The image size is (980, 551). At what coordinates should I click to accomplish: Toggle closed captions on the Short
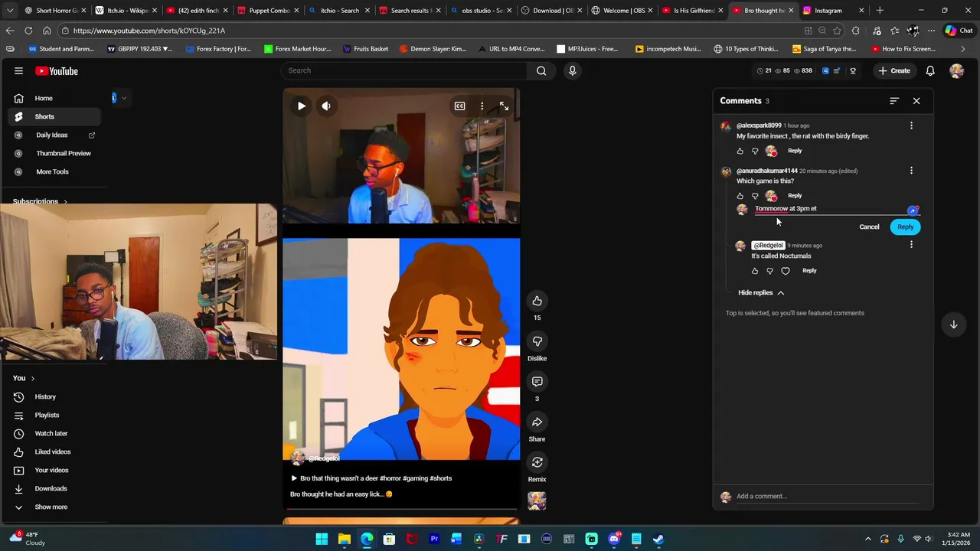pyautogui.click(x=459, y=106)
